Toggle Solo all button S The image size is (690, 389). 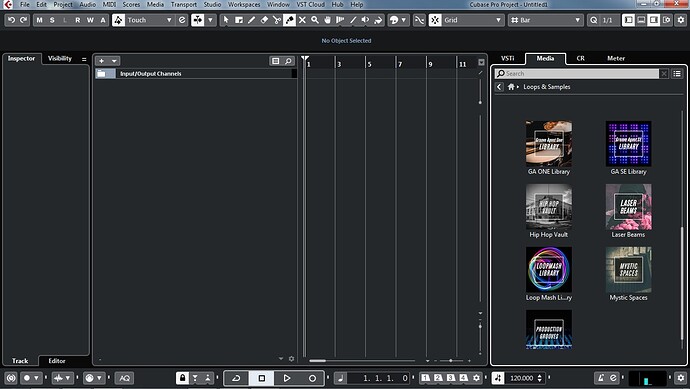click(52, 20)
